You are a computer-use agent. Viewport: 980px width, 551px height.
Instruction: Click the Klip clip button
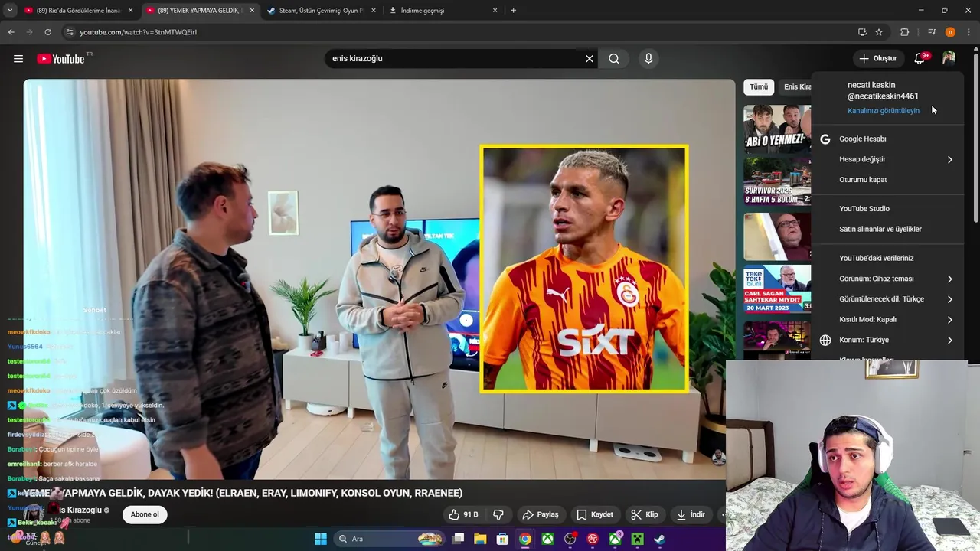pyautogui.click(x=644, y=514)
